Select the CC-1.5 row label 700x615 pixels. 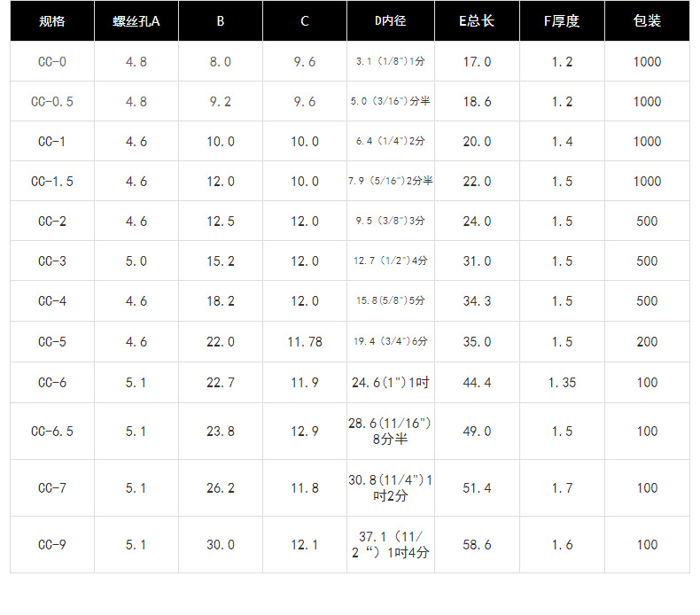(52, 182)
